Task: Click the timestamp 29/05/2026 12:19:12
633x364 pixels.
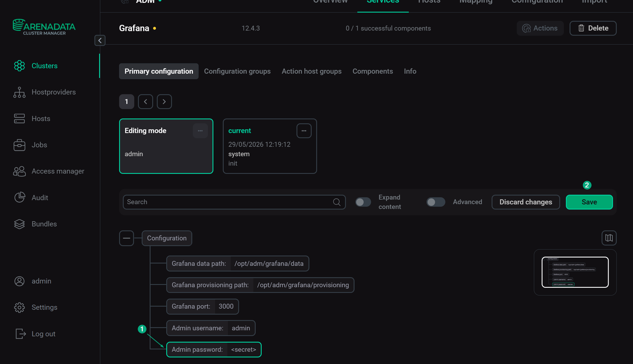Action: (259, 144)
